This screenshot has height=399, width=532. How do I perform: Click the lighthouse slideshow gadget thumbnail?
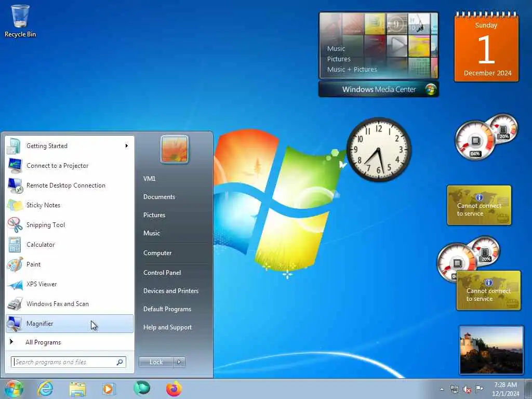point(491,350)
